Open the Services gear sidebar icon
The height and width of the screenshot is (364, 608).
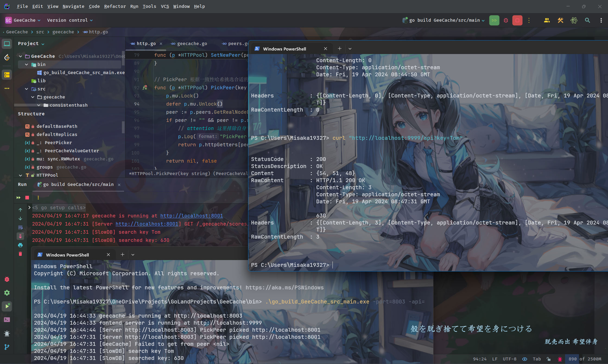coord(7,293)
